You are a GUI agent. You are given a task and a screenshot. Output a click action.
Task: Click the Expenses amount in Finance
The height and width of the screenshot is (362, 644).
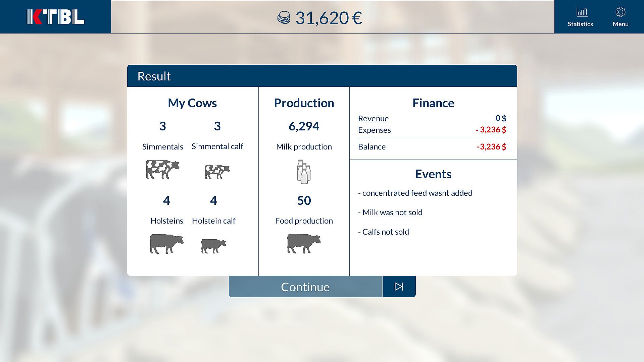click(x=491, y=130)
